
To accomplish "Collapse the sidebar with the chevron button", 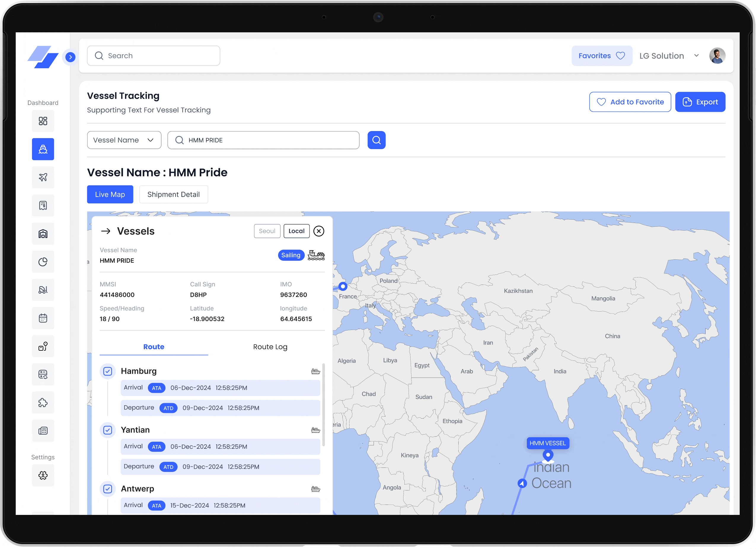I will [x=70, y=57].
